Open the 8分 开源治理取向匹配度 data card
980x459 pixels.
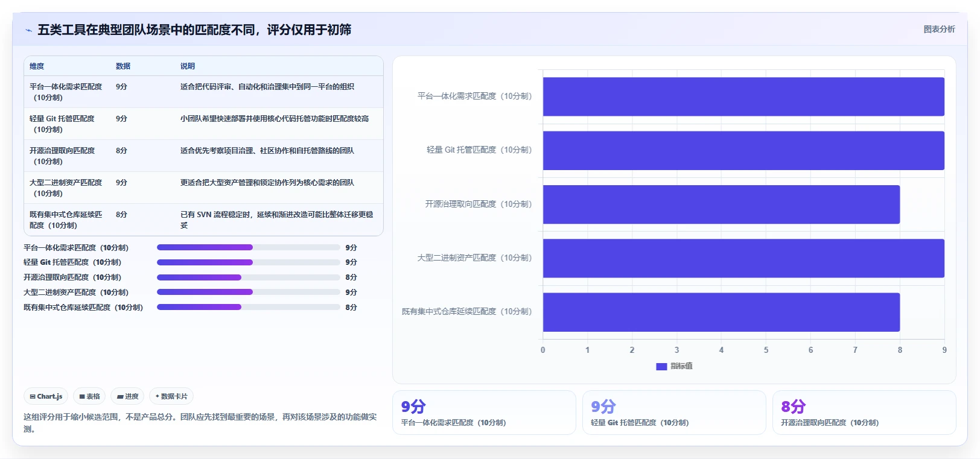(864, 413)
